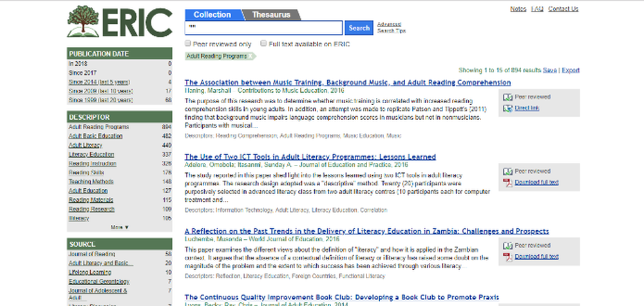
Task: Enable Full text available on ERIC checkbox
Action: pos(263,43)
